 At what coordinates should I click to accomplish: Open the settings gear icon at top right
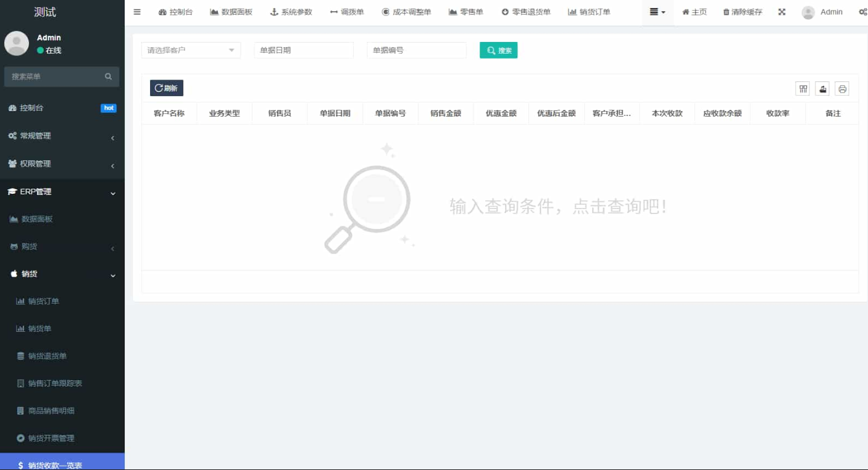(864, 12)
